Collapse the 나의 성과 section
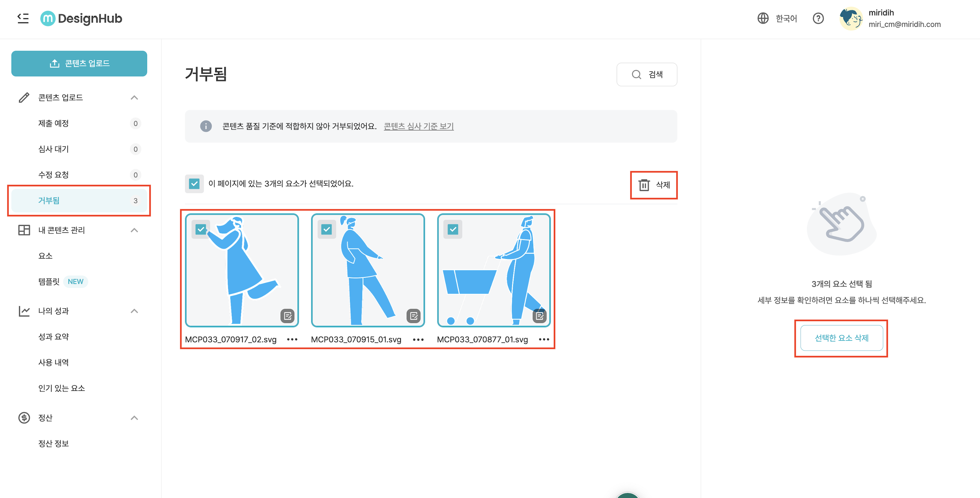Image resolution: width=980 pixels, height=498 pixels. click(x=134, y=311)
